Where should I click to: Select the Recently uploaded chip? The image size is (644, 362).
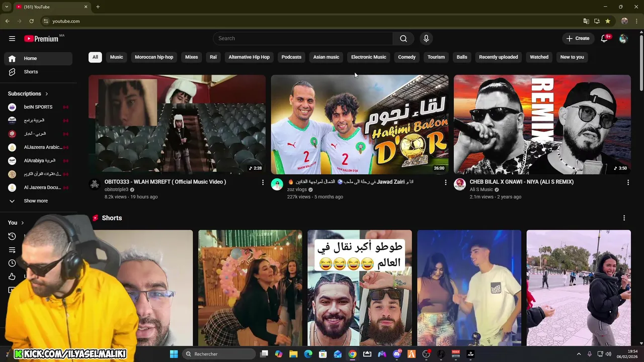(x=499, y=57)
